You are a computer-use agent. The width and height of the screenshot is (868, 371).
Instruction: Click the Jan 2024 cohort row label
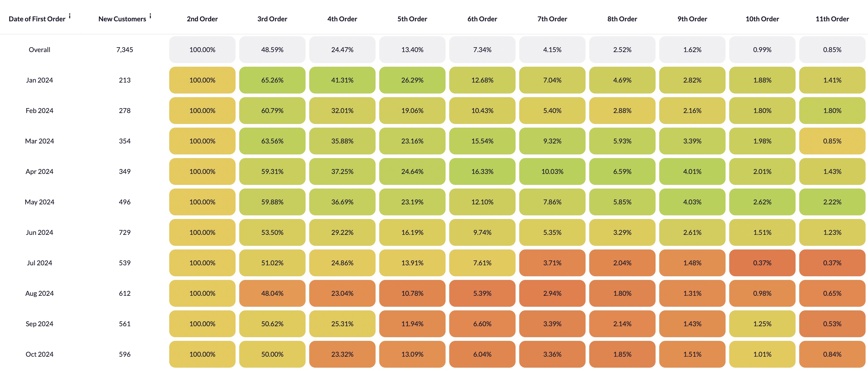tap(40, 80)
